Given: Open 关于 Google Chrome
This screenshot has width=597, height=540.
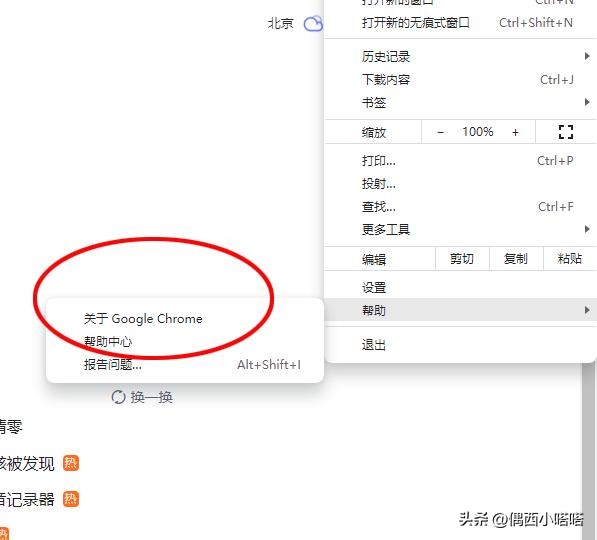Looking at the screenshot, I should pyautogui.click(x=185, y=319).
